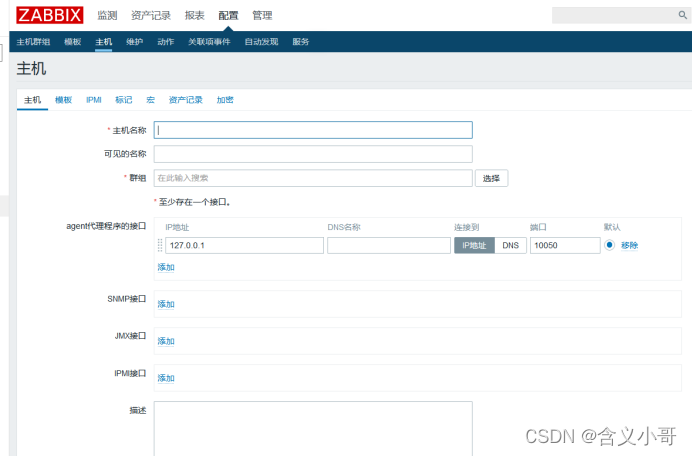Grab the agent interface drag handle
The image size is (692, 456).
160,245
